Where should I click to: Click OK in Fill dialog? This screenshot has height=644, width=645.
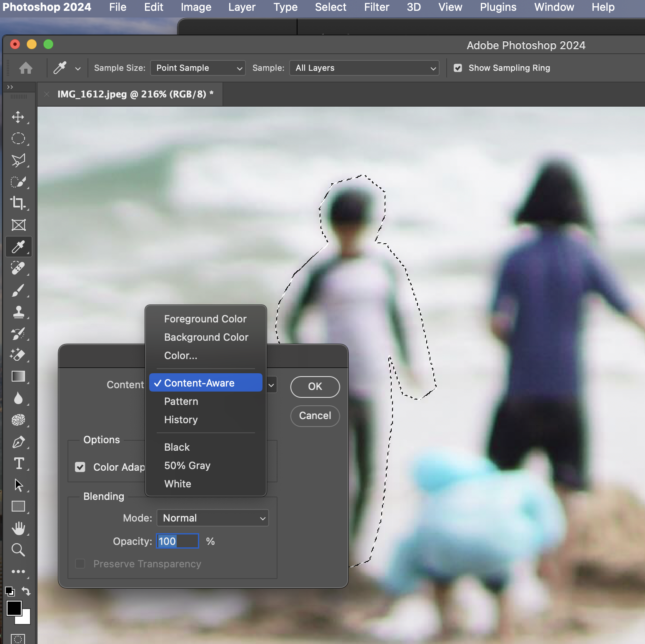[315, 387]
